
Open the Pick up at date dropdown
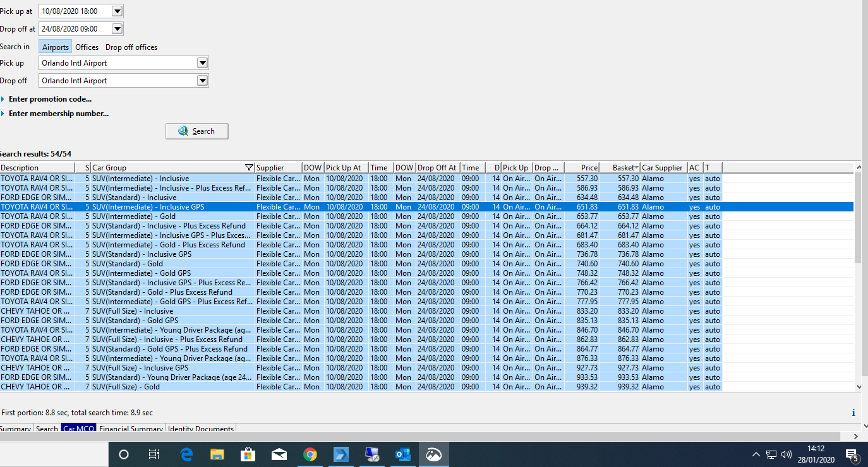coord(117,11)
